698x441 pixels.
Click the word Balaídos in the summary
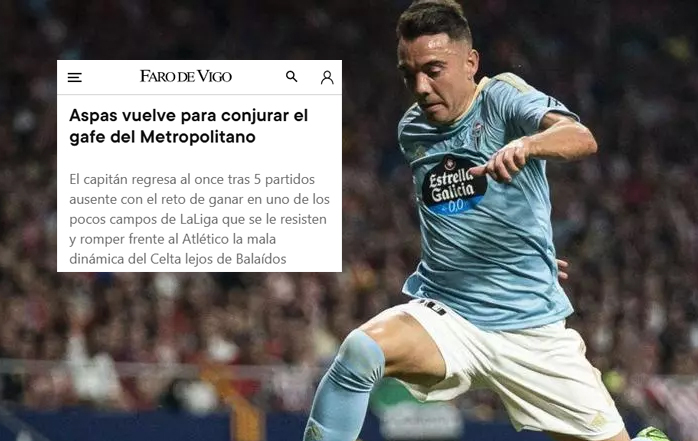(261, 259)
